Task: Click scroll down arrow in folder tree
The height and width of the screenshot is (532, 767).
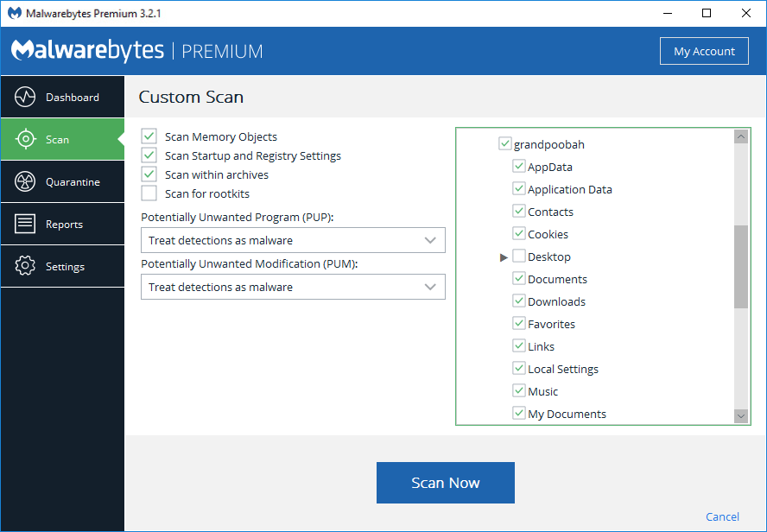Action: [x=741, y=416]
